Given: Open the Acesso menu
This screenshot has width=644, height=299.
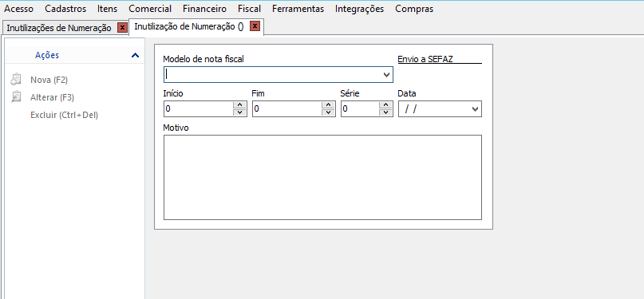Looking at the screenshot, I should coord(18,9).
